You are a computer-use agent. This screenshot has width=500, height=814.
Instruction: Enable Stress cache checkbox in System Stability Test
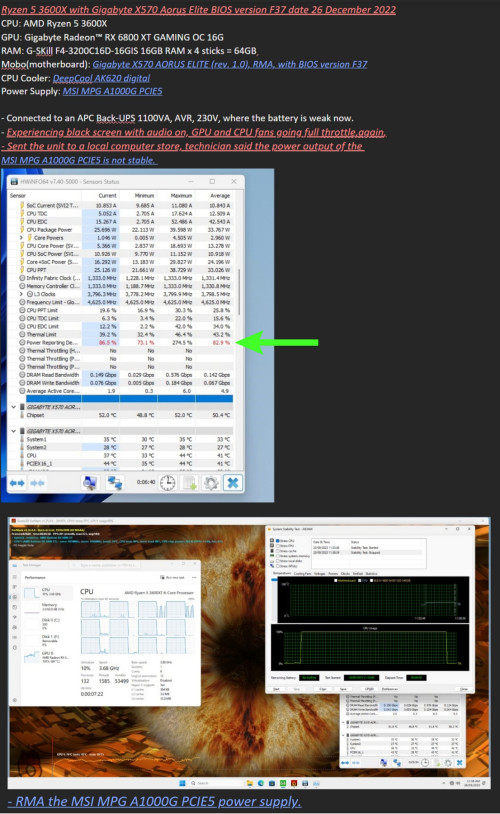pyautogui.click(x=277, y=551)
